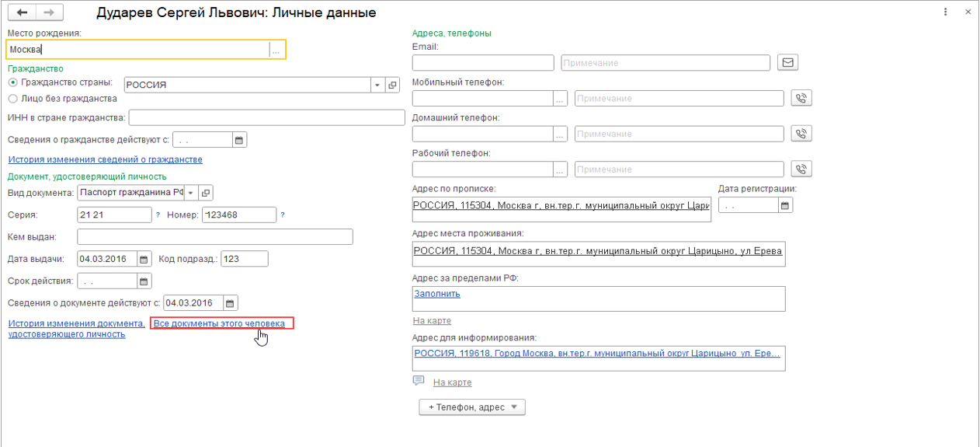980x447 pixels.
Task: Expand the document type dropdown
Action: point(191,193)
